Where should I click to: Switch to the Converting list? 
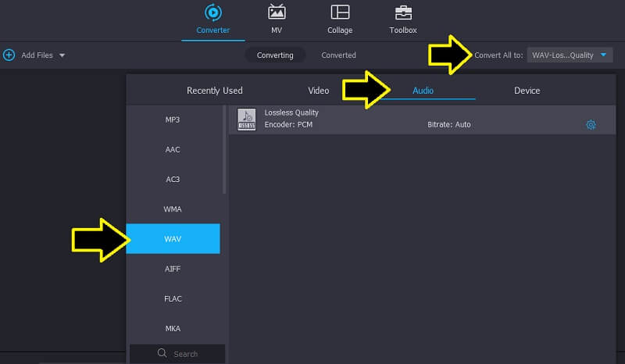pos(275,55)
